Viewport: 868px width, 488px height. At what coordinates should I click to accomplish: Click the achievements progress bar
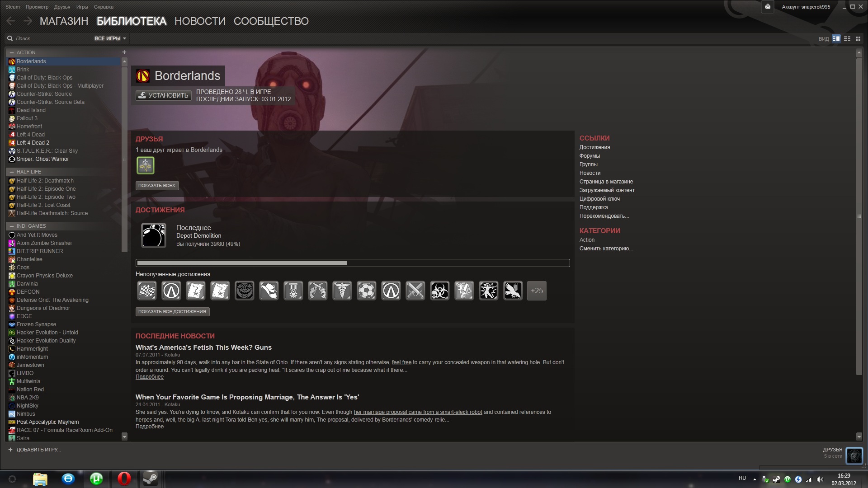(x=353, y=263)
